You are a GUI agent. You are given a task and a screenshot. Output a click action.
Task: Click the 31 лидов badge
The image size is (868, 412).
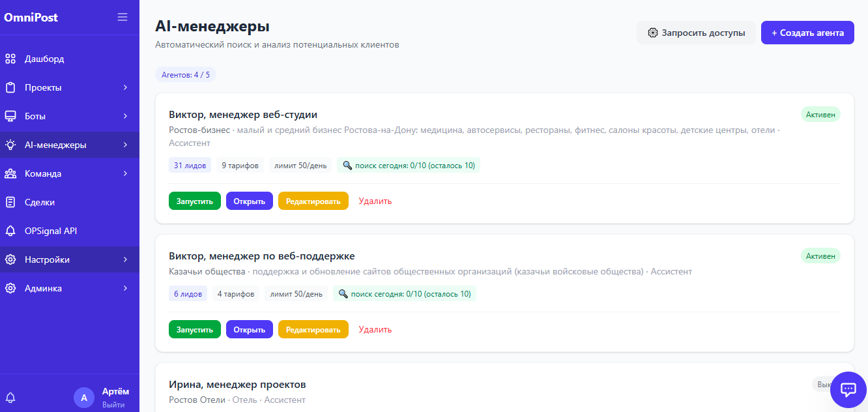190,166
